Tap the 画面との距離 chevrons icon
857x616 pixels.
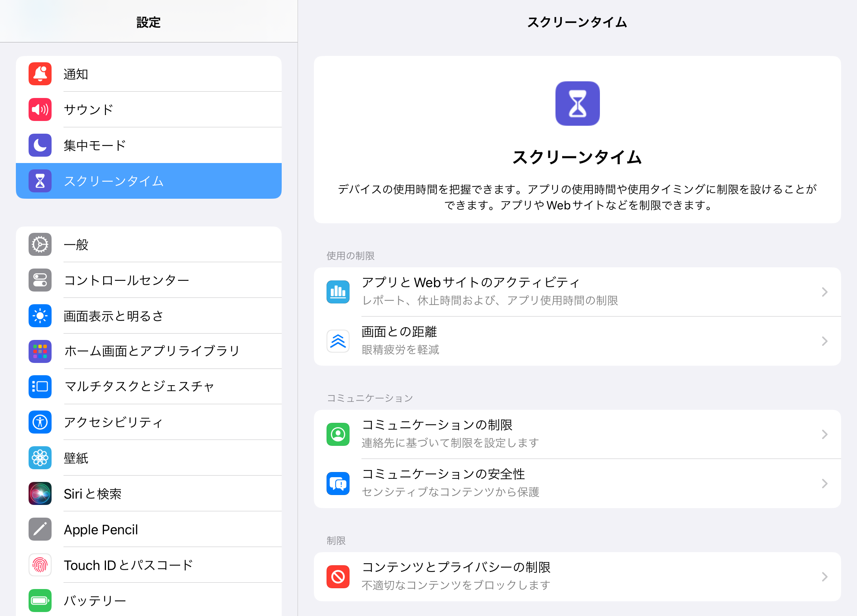click(338, 341)
